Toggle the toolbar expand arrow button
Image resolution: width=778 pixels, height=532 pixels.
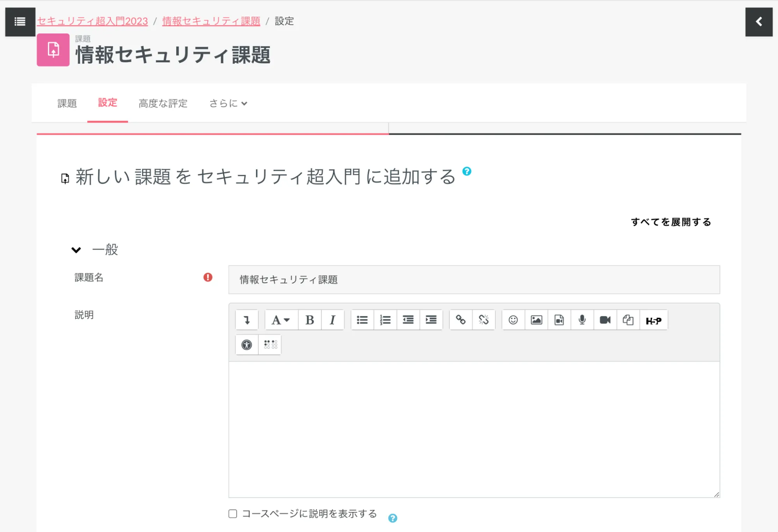(x=246, y=320)
